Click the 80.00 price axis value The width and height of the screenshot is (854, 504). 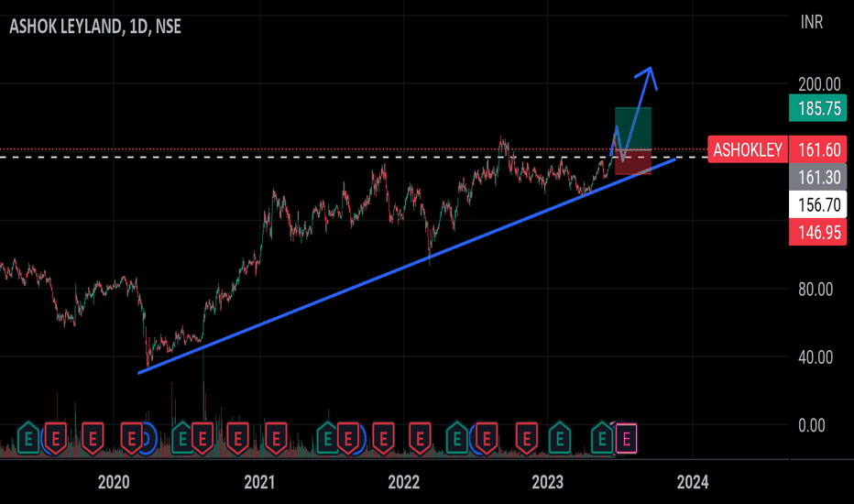pyautogui.click(x=816, y=290)
